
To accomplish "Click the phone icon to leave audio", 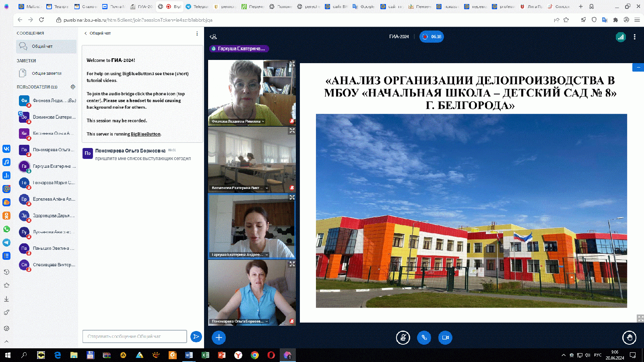I will click(424, 337).
